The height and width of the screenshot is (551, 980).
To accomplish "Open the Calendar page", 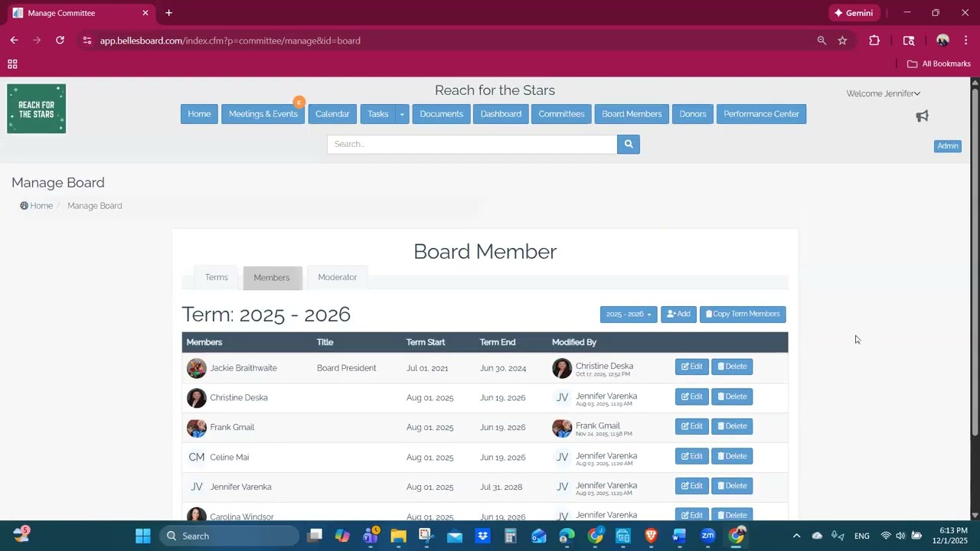I will coord(332,114).
